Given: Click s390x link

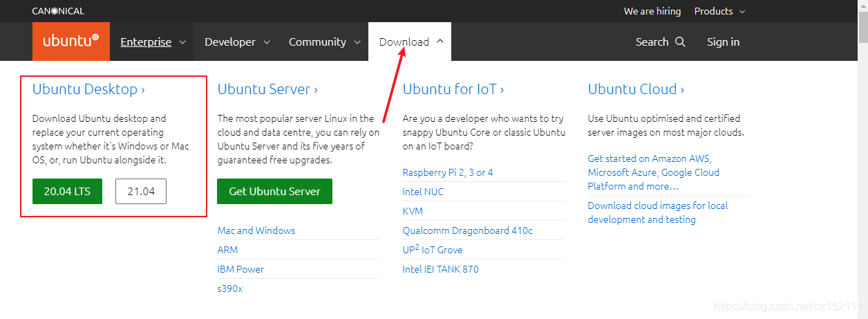Looking at the screenshot, I should pyautogui.click(x=230, y=289).
